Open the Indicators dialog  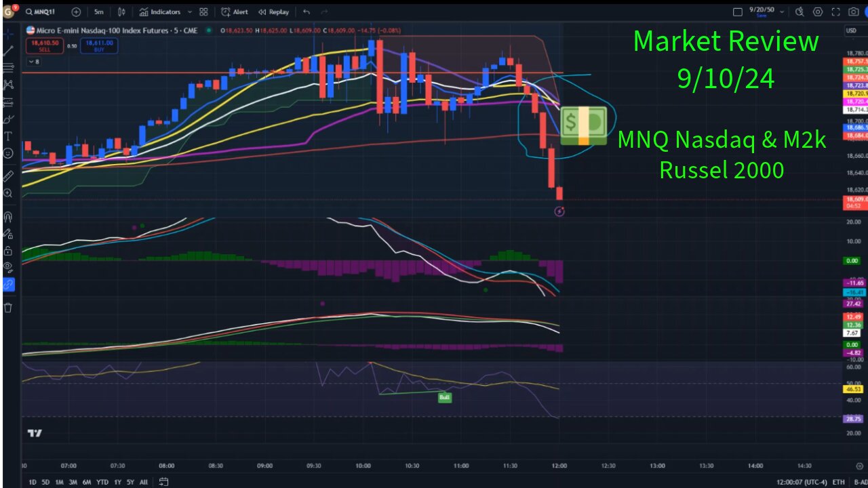[x=160, y=12]
